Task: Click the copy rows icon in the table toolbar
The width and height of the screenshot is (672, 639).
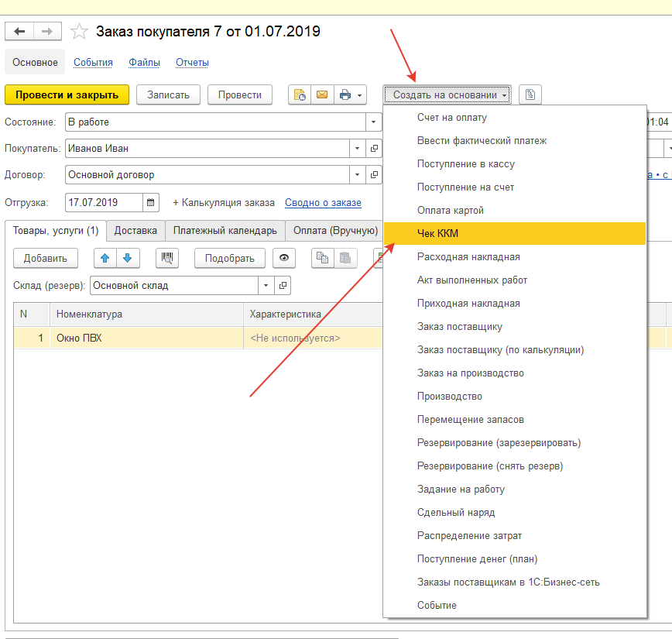Action: click(323, 258)
